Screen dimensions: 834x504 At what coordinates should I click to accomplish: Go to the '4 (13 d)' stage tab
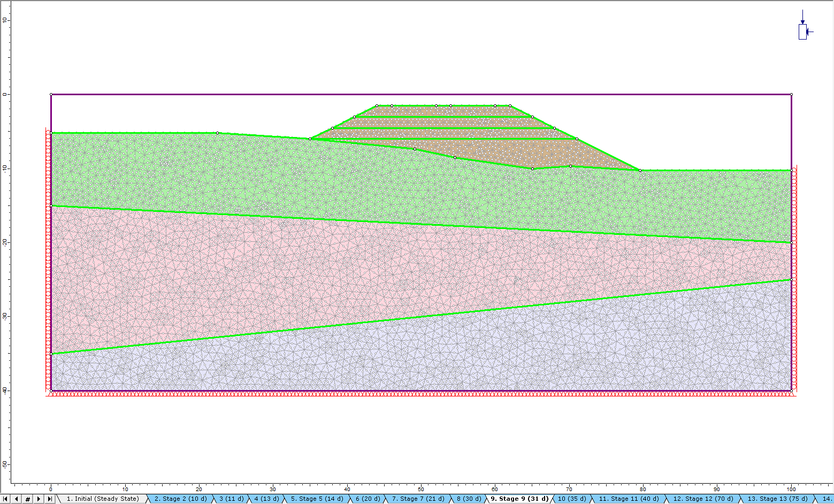coord(266,499)
